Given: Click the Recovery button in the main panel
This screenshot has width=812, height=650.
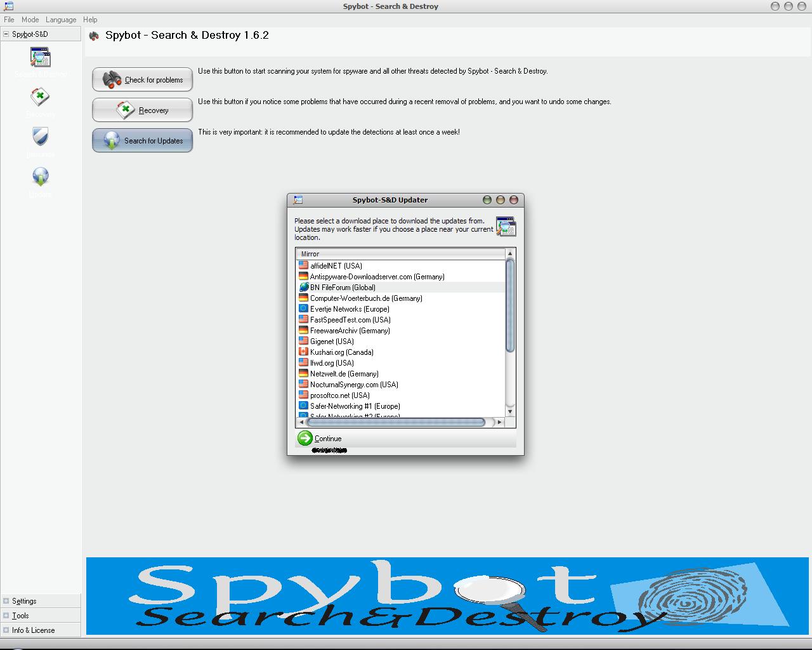Looking at the screenshot, I should tap(142, 110).
